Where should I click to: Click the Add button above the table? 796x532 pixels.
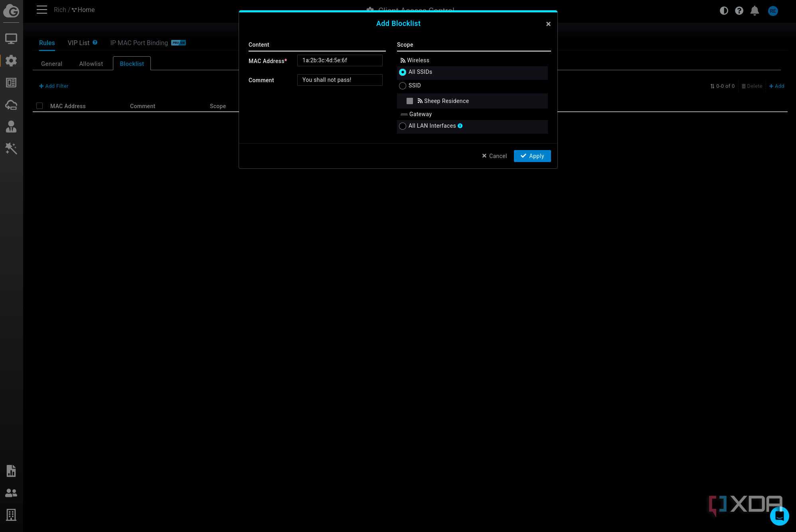click(x=776, y=86)
